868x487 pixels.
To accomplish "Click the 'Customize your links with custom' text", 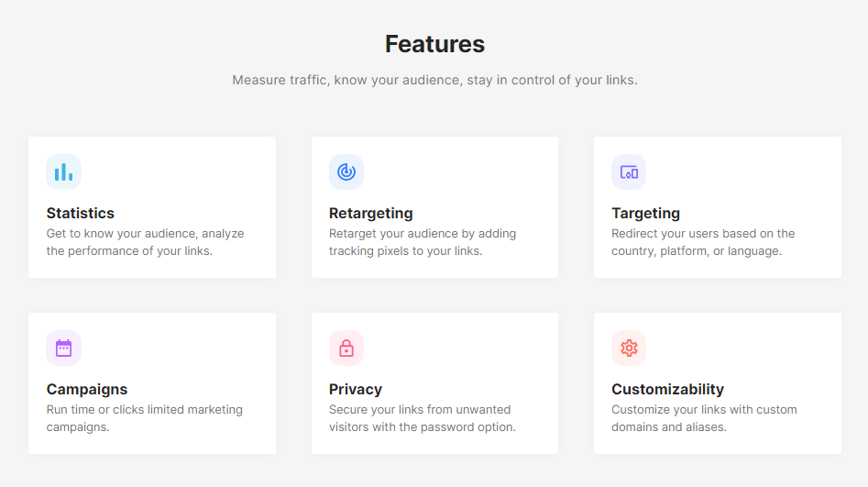I will 704,418.
